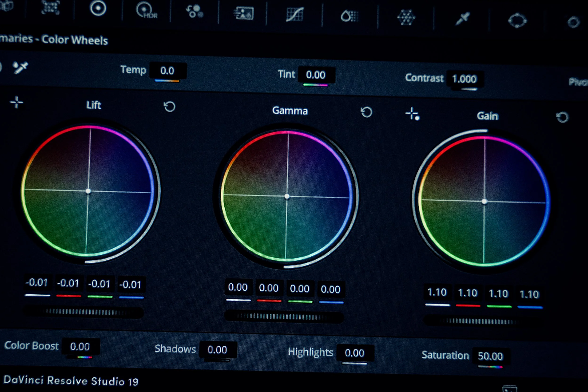Open the Power Window palette icon
This screenshot has width=588, height=392.
click(x=517, y=20)
